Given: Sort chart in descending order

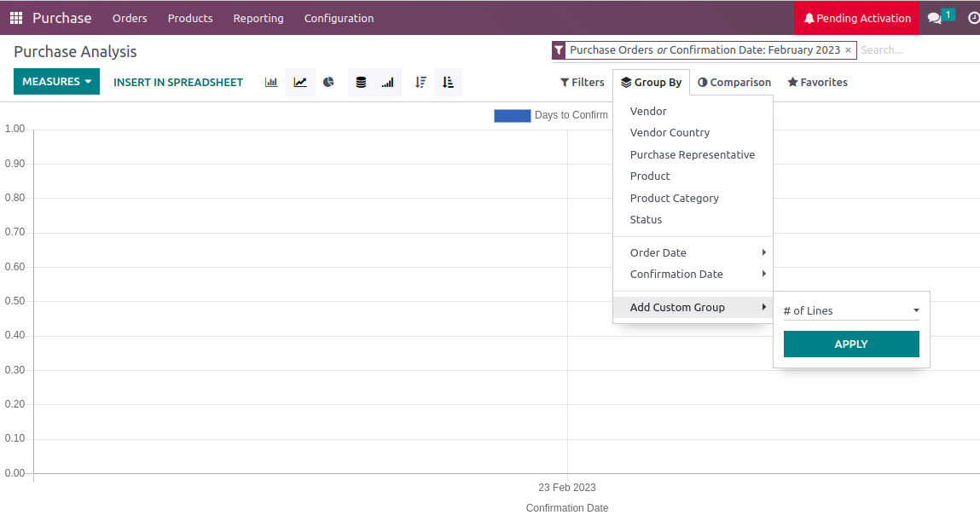Looking at the screenshot, I should (420, 83).
